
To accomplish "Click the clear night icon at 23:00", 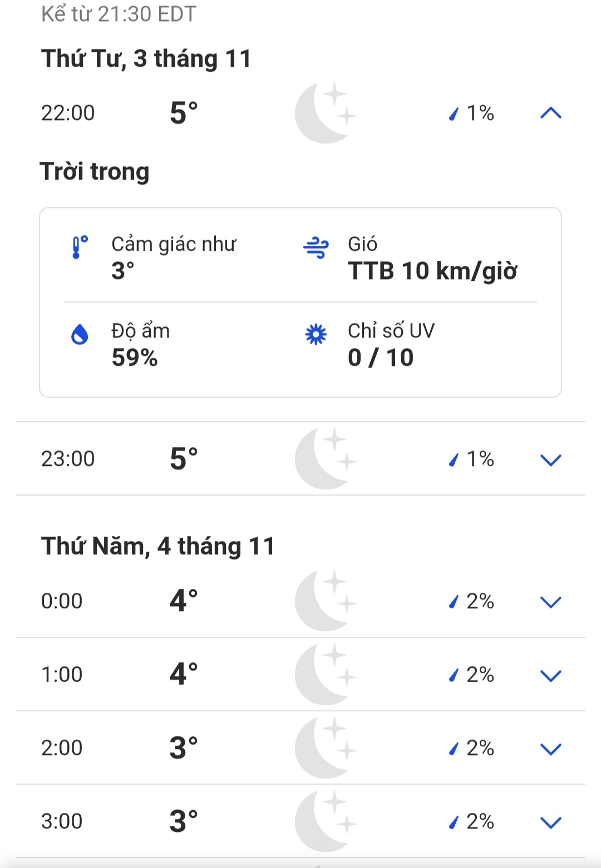I will click(325, 459).
